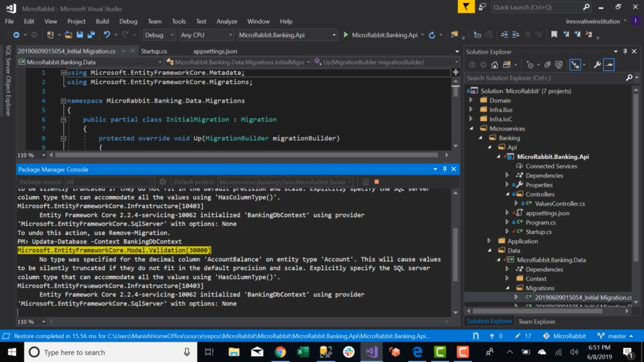Open Properties using the wrench icon
Image resolution: width=644 pixels, height=362 pixels.
point(597,65)
